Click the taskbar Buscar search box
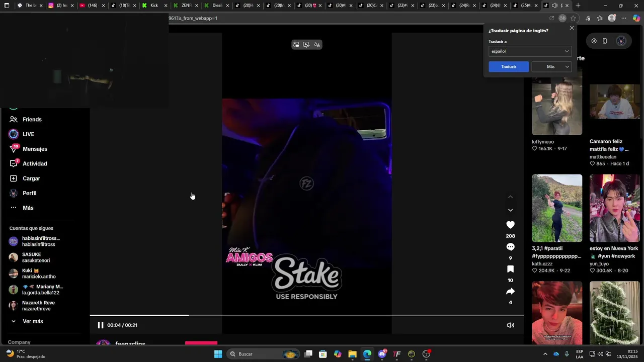Viewport: 644px width, 362px height. pyautogui.click(x=263, y=354)
